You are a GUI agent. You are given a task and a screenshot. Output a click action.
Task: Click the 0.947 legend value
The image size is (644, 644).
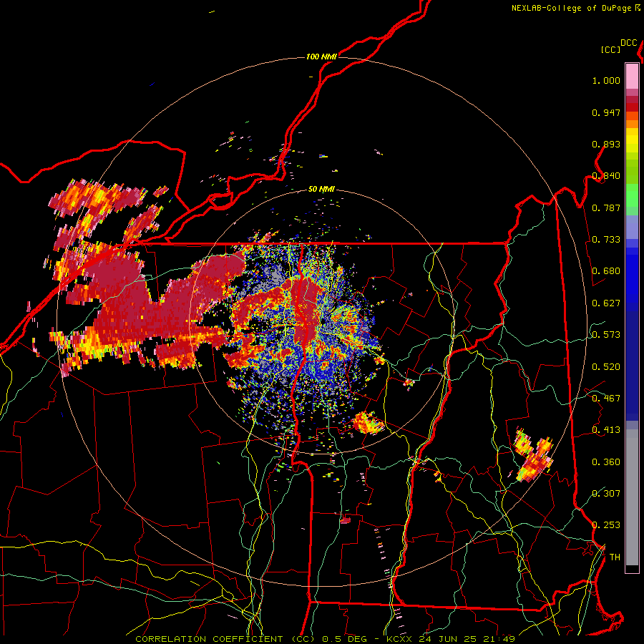(606, 112)
